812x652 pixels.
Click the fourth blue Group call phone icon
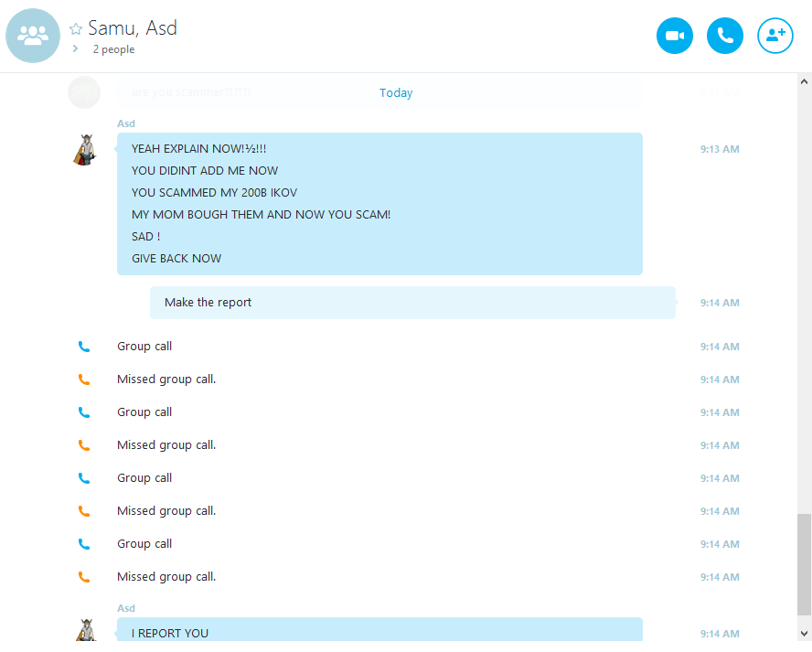[84, 544]
